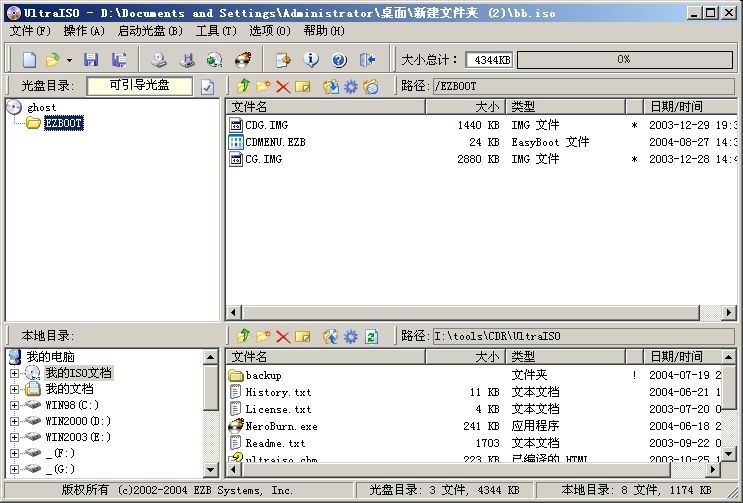Exit program using door arrow icon

(x=367, y=60)
